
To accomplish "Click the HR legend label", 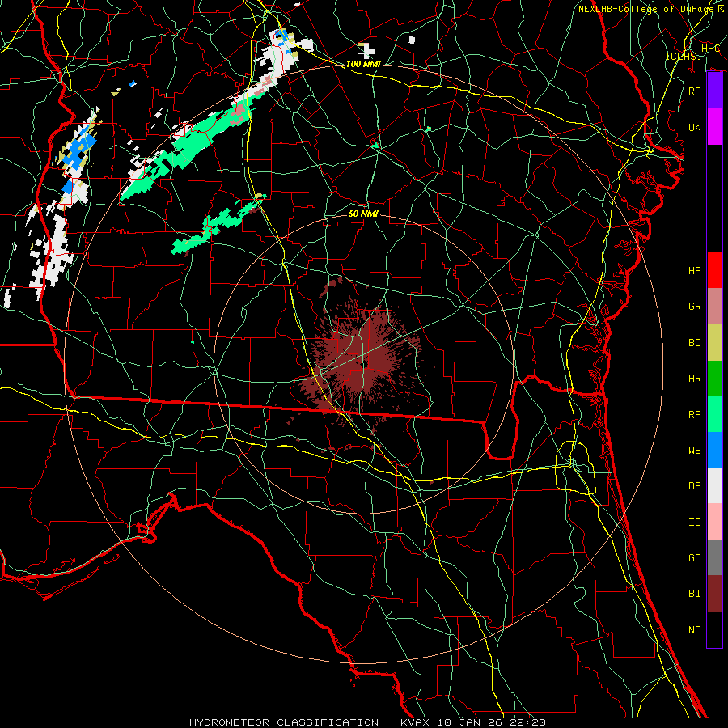I will tap(695, 379).
